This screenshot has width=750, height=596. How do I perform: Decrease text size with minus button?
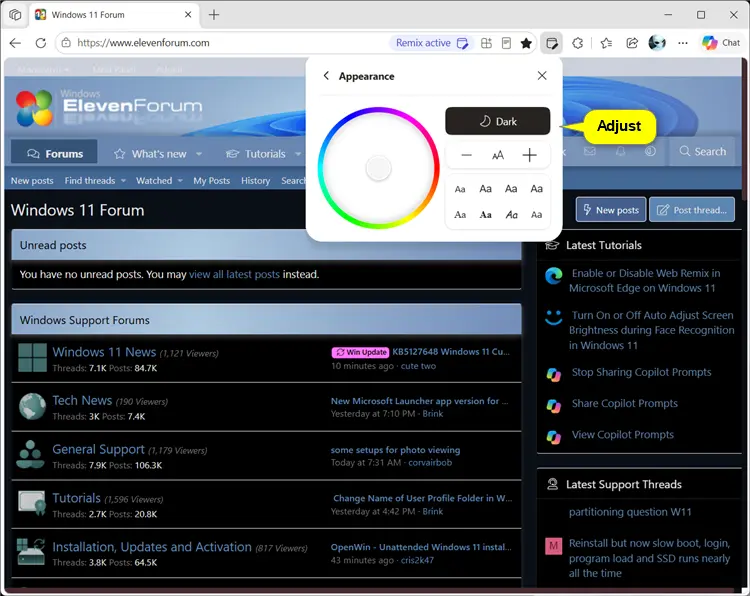click(x=466, y=155)
